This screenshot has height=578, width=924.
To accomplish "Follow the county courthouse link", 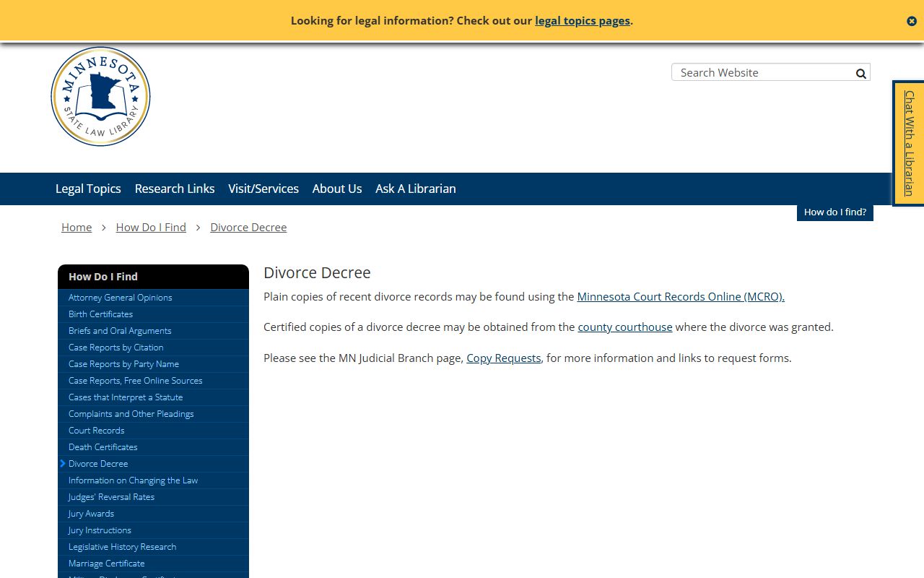I will pos(625,327).
